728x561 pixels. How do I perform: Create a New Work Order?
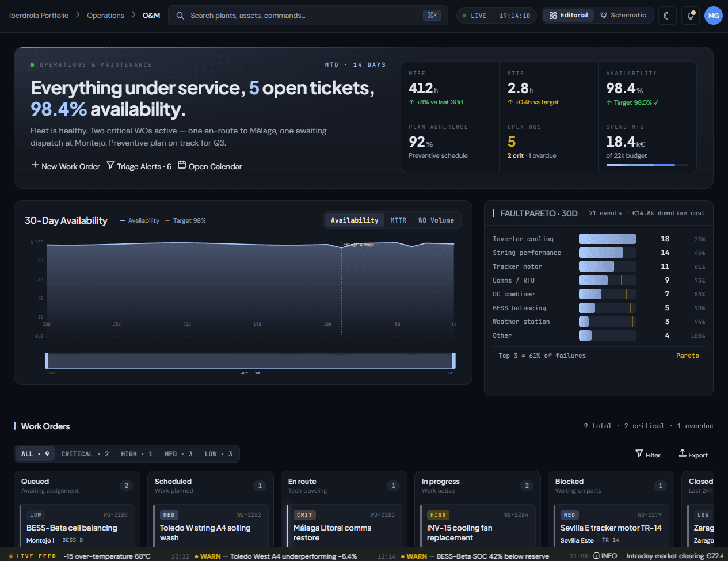pyautogui.click(x=66, y=166)
